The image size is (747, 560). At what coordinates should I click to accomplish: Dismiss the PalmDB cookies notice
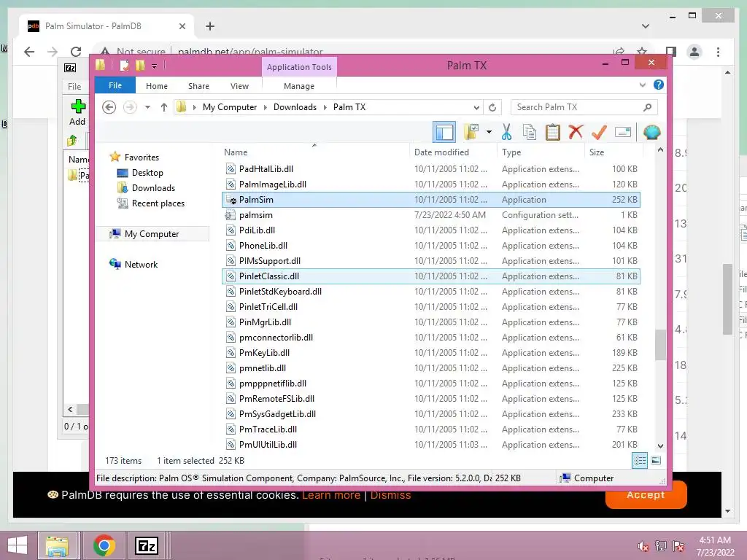tap(390, 495)
